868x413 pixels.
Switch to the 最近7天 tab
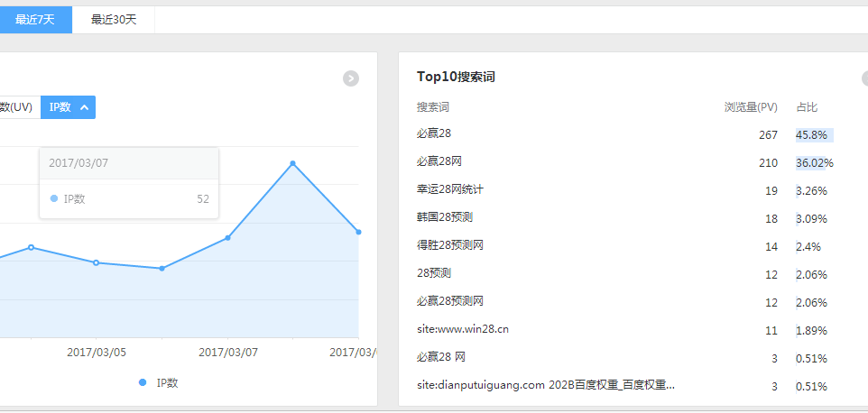tap(35, 20)
